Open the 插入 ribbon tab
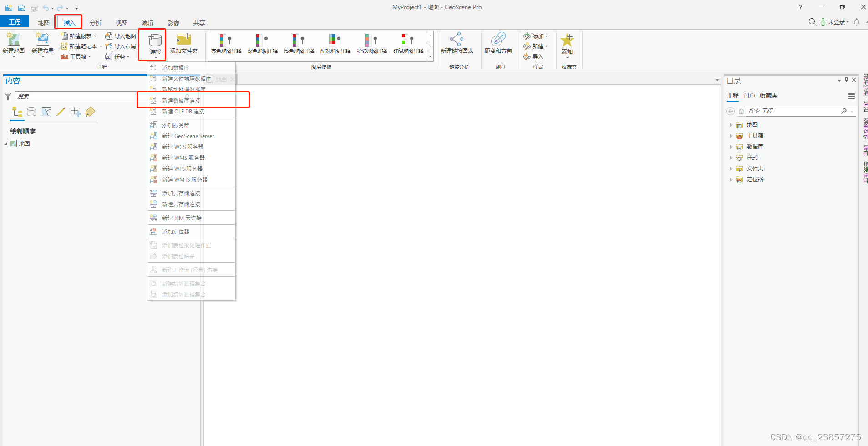 69,22
